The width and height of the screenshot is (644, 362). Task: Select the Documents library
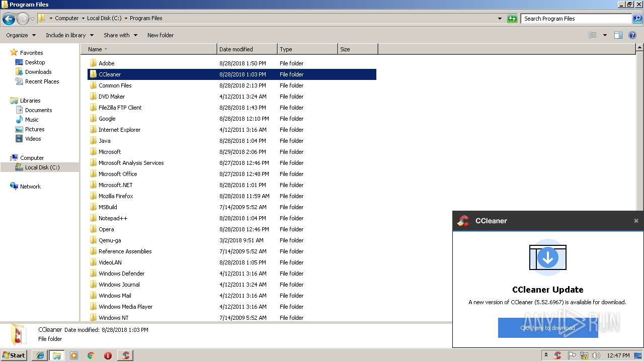38,110
